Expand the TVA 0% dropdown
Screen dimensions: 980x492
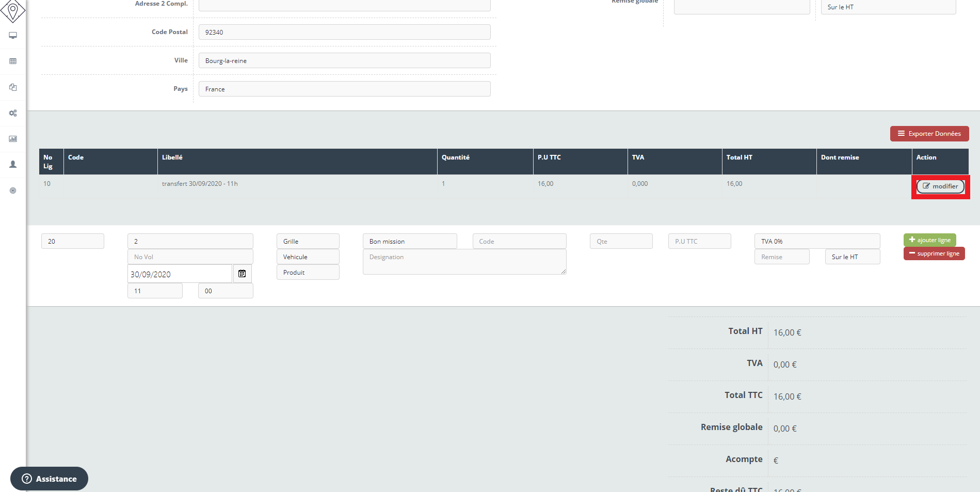click(816, 241)
